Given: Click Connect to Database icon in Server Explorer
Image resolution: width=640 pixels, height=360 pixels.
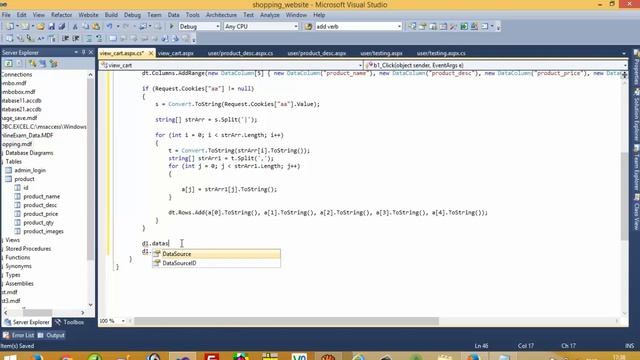Looking at the screenshot, I should click(33, 64).
